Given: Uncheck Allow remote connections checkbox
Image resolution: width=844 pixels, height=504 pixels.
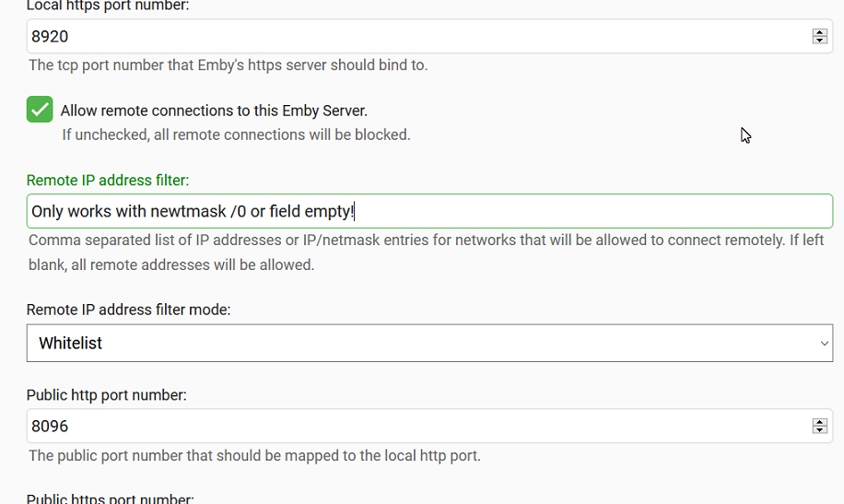Looking at the screenshot, I should [x=40, y=110].
